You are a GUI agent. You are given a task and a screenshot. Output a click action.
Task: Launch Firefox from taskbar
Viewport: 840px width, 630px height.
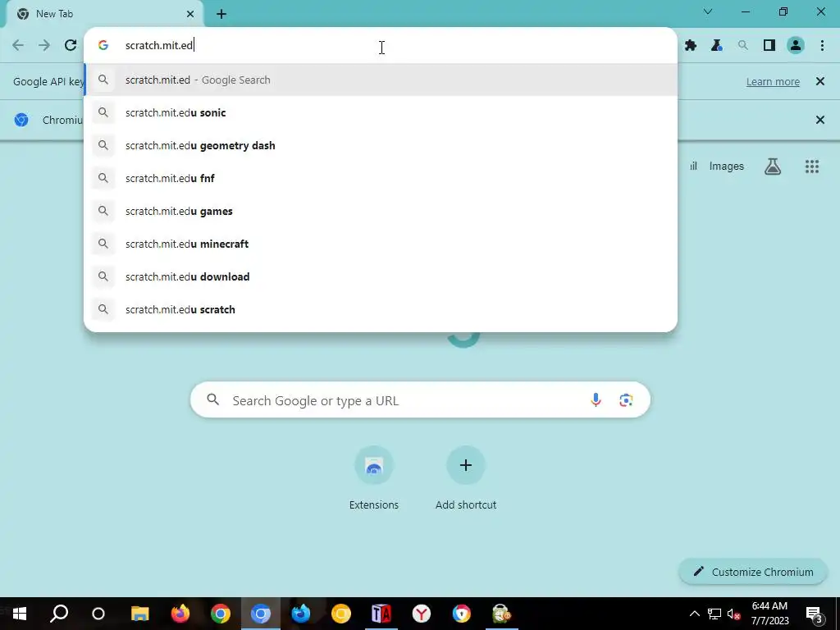point(180,614)
